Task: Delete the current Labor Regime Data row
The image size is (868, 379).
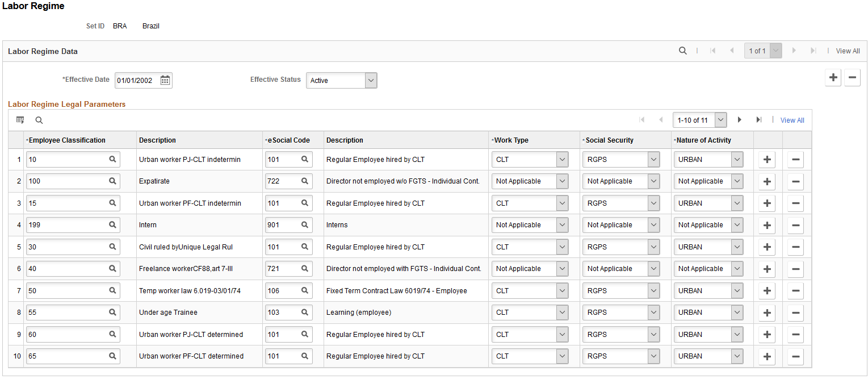Action: point(852,78)
